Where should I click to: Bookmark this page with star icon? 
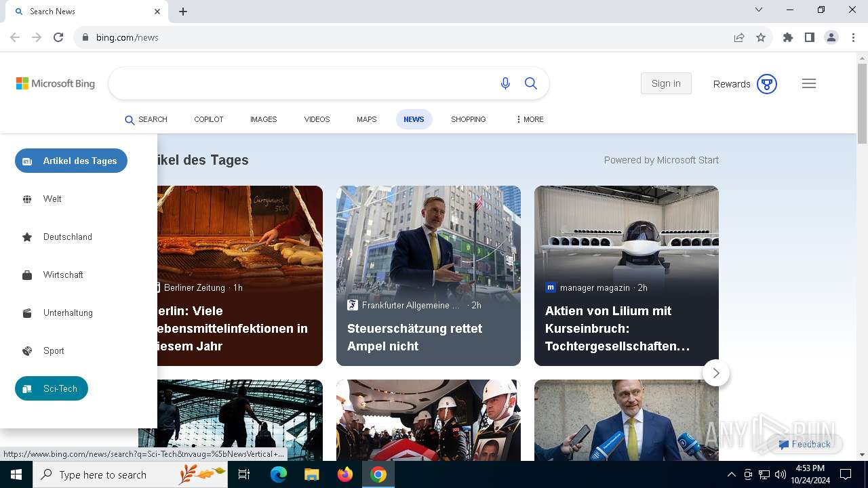761,37
